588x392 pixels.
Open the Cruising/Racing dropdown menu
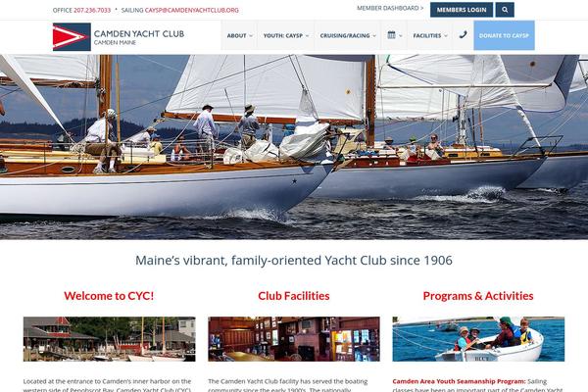tap(348, 35)
